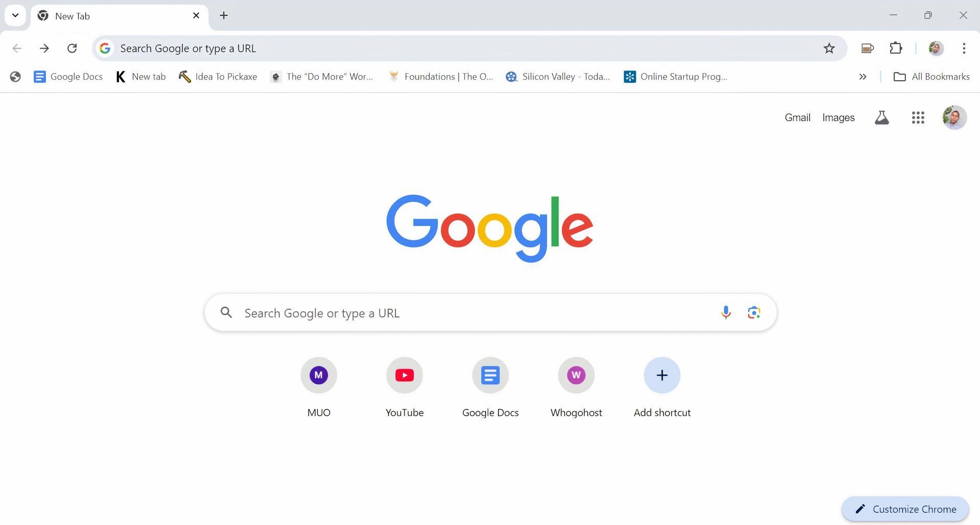Image resolution: width=980 pixels, height=525 pixels.
Task: Search by image with Google Lens icon
Action: (754, 312)
